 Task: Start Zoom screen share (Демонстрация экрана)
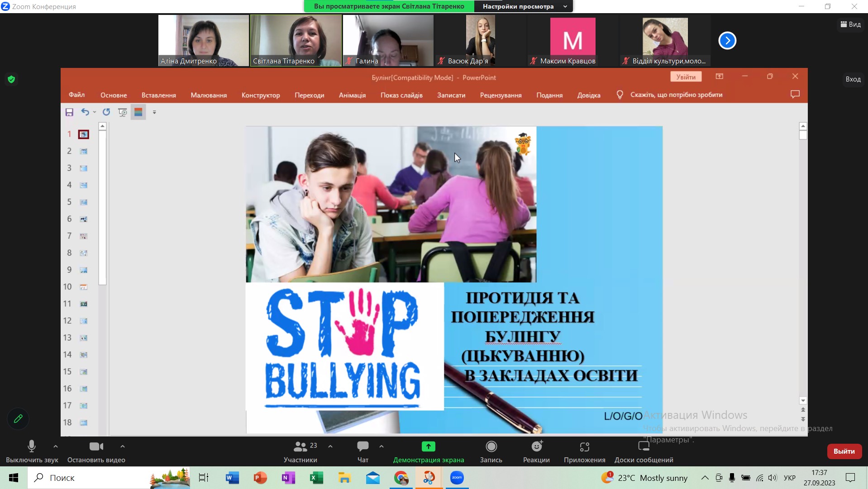point(429,452)
